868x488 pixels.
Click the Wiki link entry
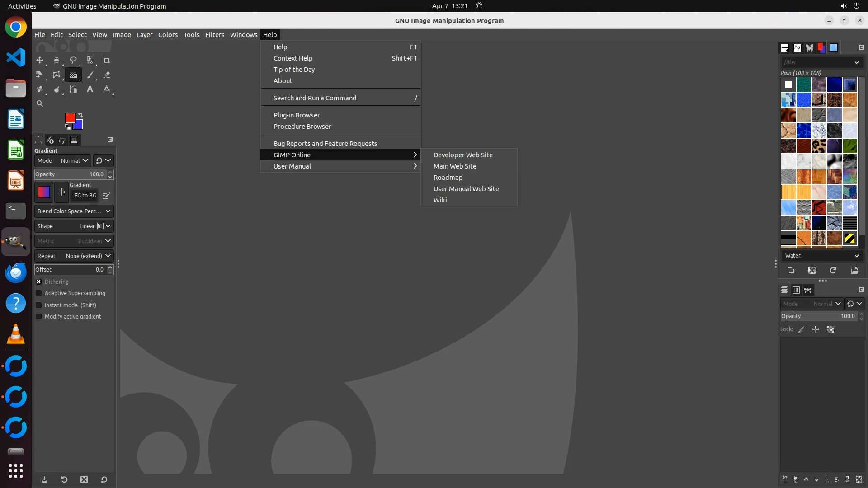440,200
